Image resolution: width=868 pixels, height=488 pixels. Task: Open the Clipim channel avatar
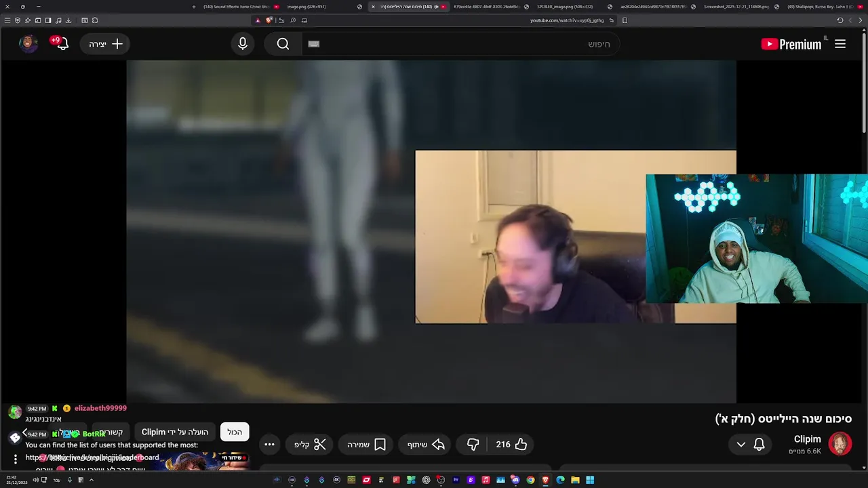pyautogui.click(x=840, y=444)
